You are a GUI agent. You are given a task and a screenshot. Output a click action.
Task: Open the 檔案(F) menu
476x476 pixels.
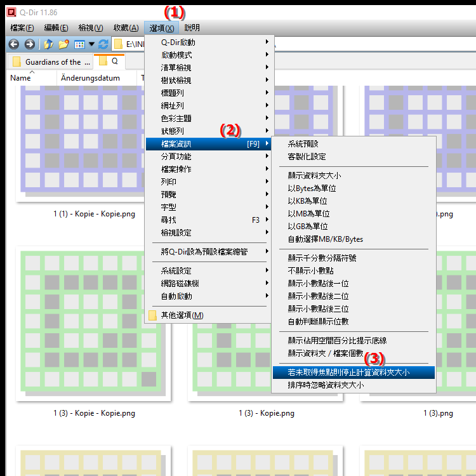(22, 28)
